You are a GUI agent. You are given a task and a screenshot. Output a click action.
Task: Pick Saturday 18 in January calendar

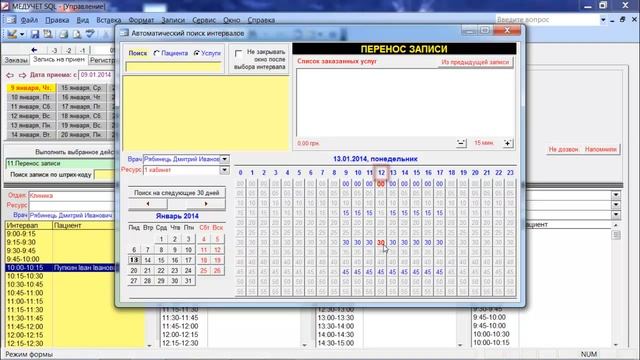(x=204, y=260)
